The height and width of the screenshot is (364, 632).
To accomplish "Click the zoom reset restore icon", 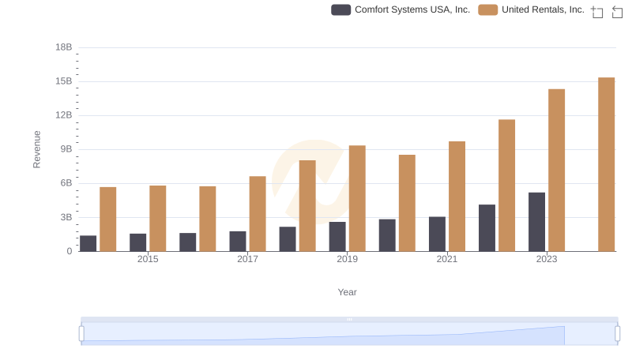I will click(x=617, y=12).
